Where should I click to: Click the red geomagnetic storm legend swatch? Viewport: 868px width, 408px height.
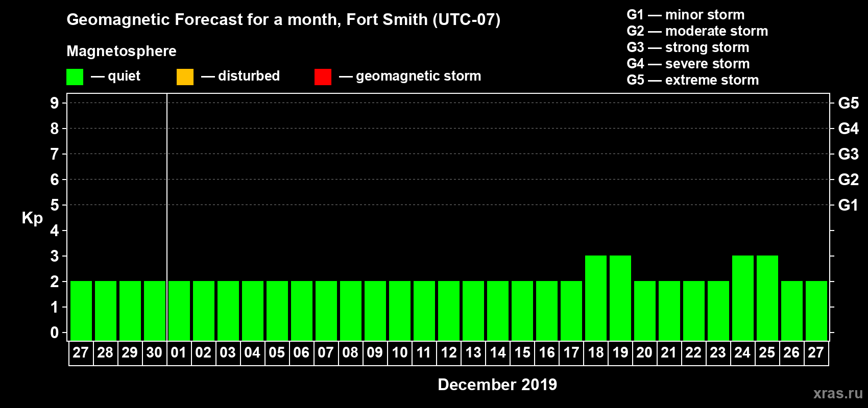coord(323,77)
